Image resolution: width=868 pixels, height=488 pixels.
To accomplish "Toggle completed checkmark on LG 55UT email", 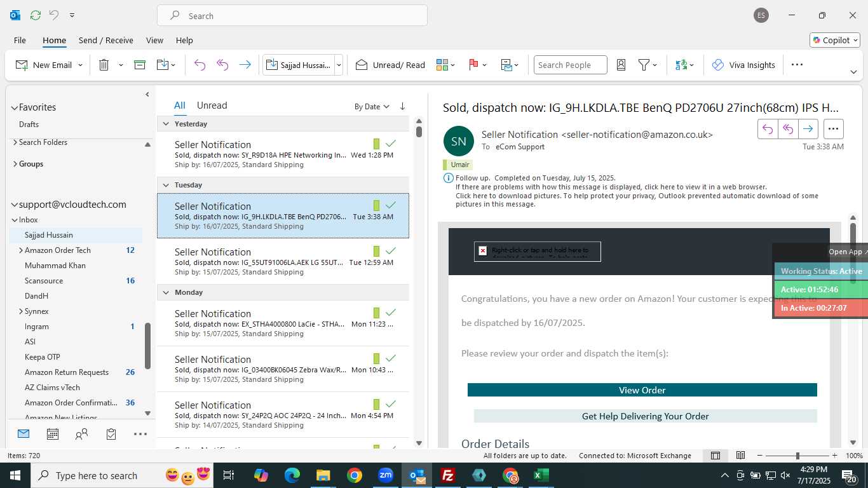I will [391, 251].
